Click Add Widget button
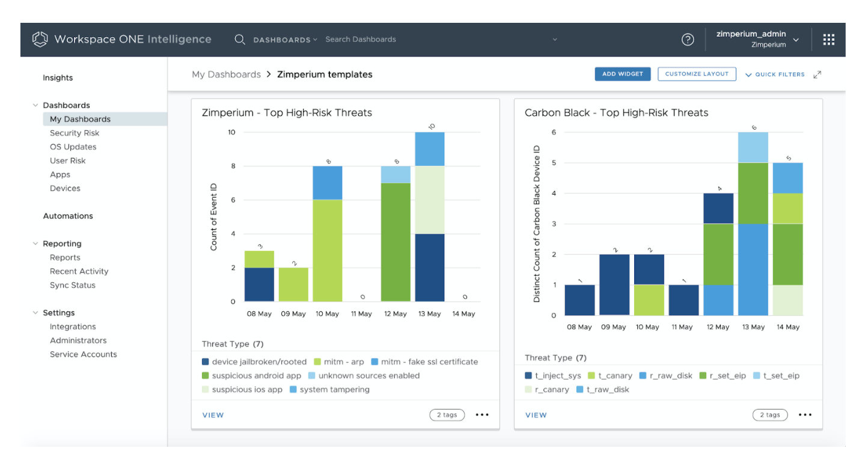 pos(623,74)
